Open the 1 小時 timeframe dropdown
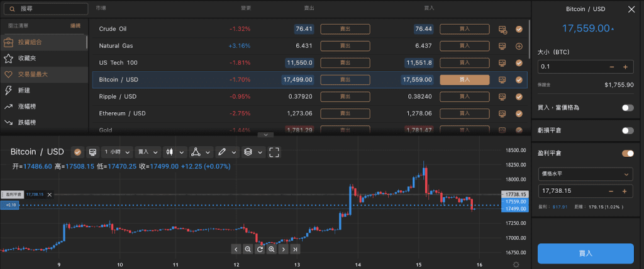The width and height of the screenshot is (644, 269). [118, 152]
